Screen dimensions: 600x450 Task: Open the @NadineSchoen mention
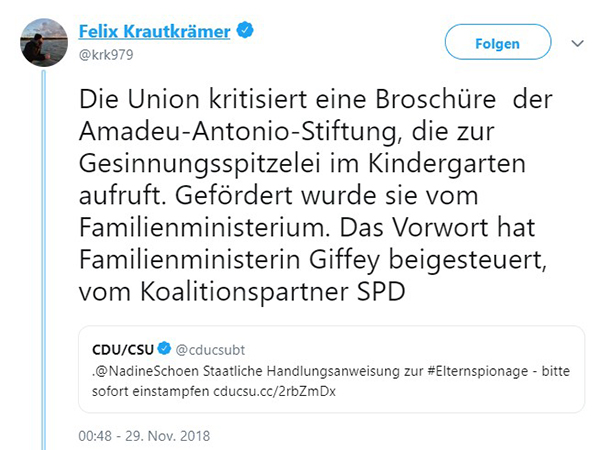click(141, 370)
